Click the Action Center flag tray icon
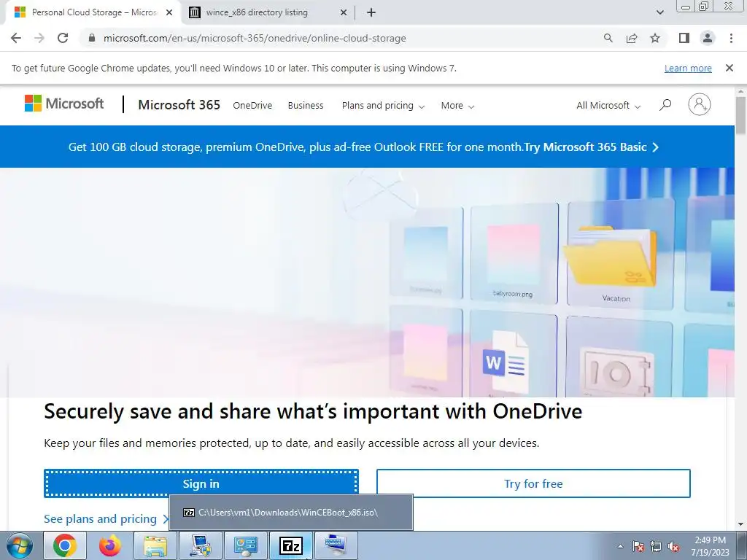 tap(638, 546)
